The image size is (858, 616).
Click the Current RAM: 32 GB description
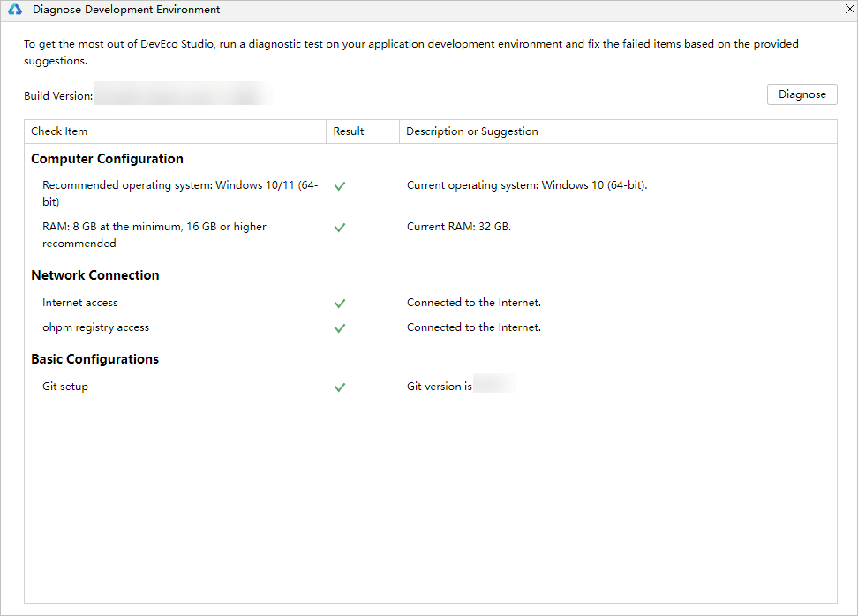click(459, 227)
